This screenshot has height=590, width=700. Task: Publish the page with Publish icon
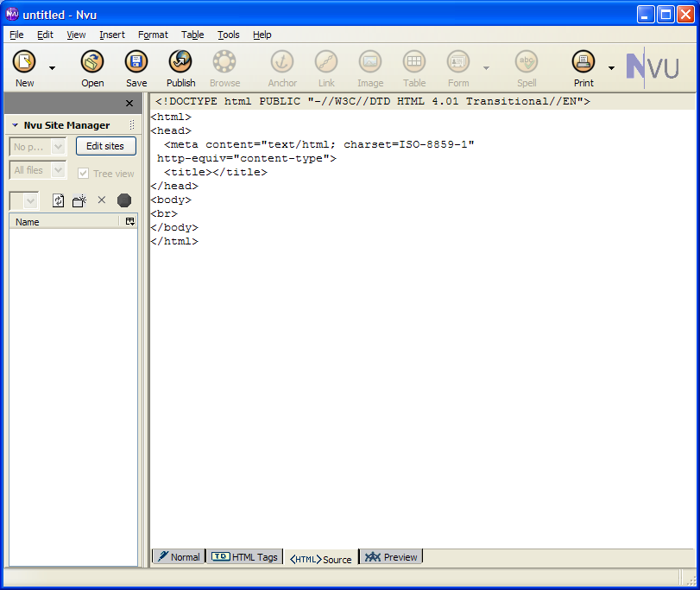180,61
